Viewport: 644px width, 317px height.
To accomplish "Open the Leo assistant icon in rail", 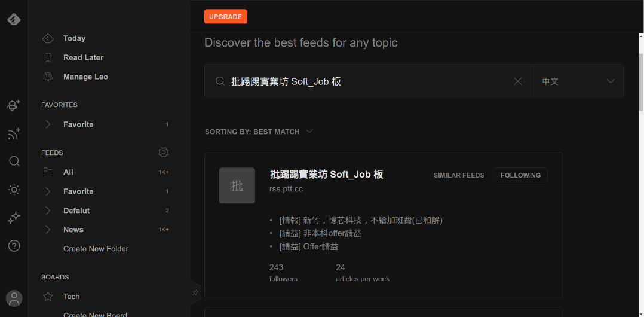I will pos(14,105).
